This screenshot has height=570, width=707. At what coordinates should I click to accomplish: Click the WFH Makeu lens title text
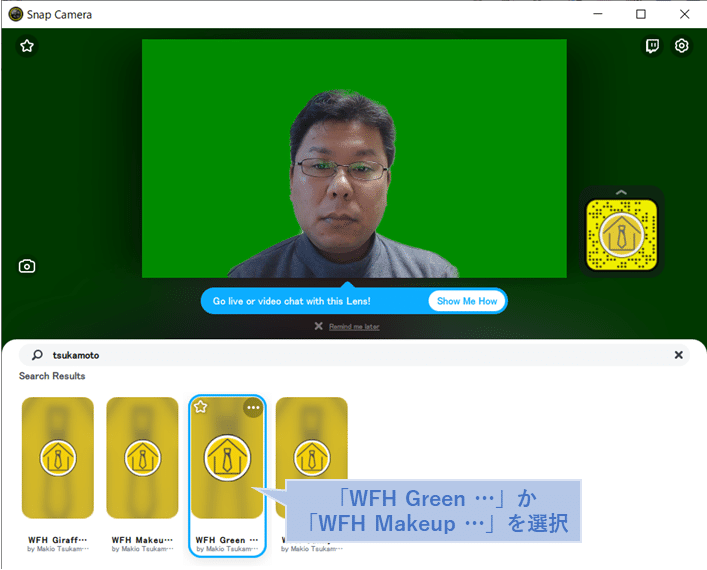pos(142,540)
